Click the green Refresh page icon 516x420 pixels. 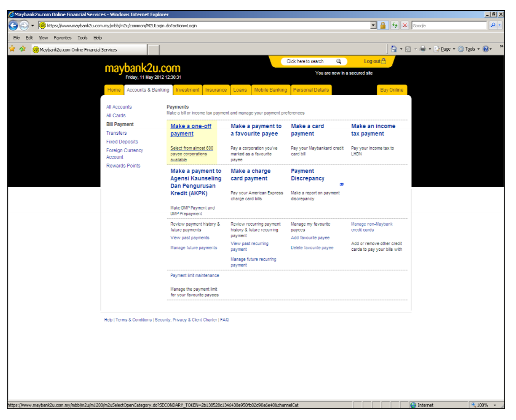click(x=395, y=26)
